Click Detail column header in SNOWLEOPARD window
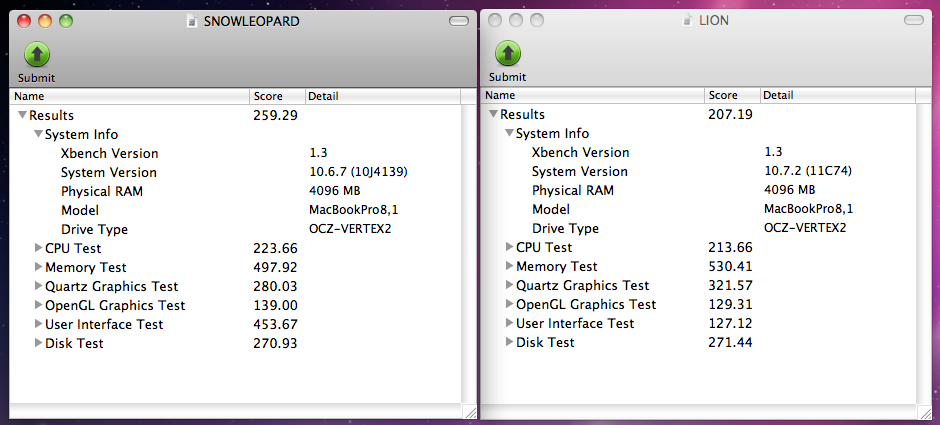 click(x=382, y=96)
